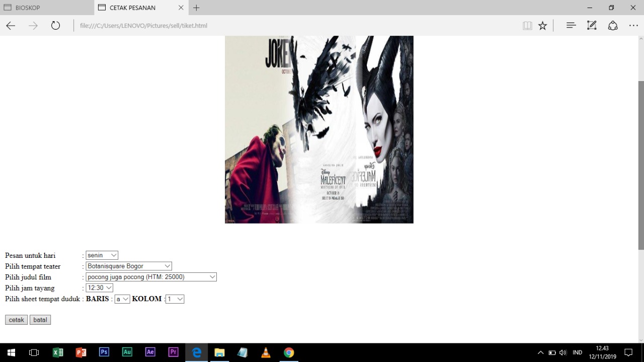The width and height of the screenshot is (644, 362).
Task: Expand film title dropdown pocong juga pocong
Action: click(151, 277)
